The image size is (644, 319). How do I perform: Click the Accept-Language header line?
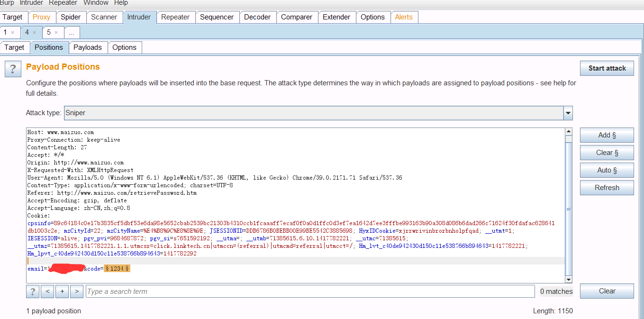coord(79,208)
